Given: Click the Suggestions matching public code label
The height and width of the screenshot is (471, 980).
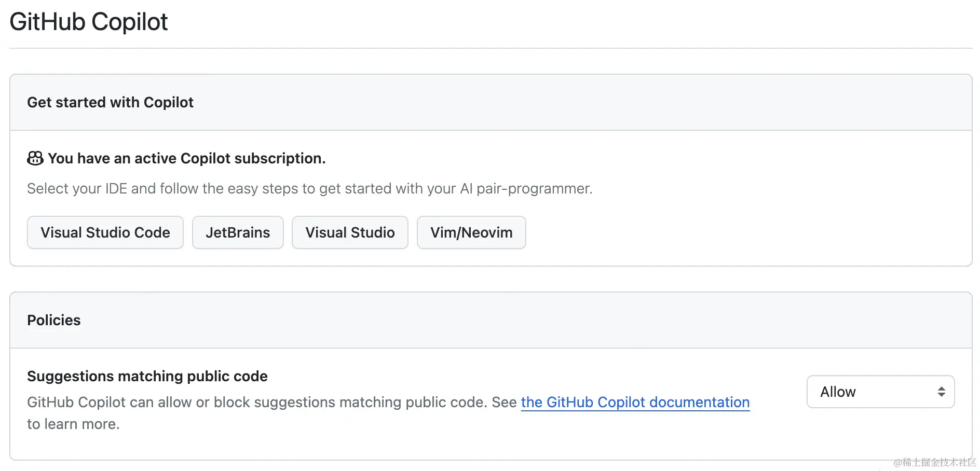Looking at the screenshot, I should pos(147,376).
